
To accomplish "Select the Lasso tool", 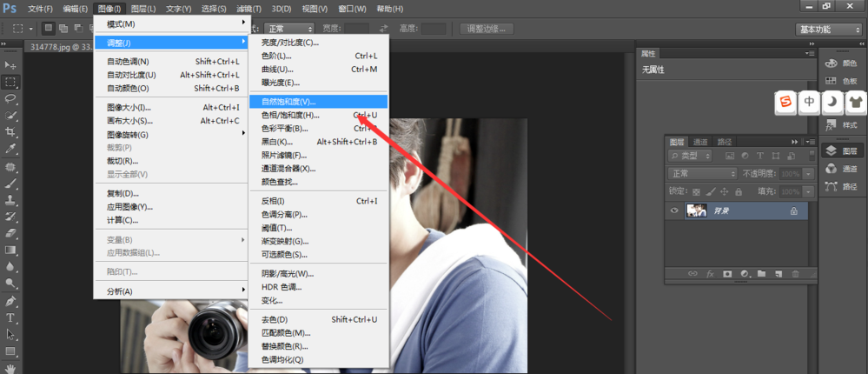I will (x=10, y=98).
